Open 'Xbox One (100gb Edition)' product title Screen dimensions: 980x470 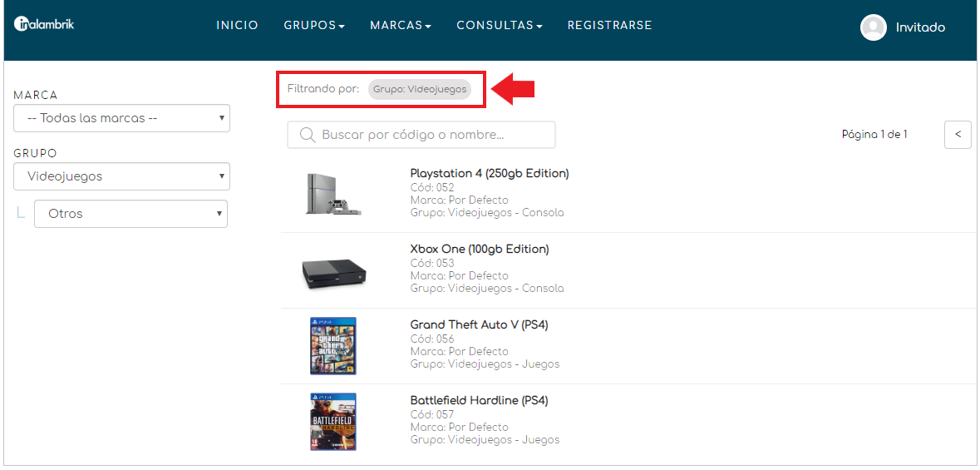pyautogui.click(x=480, y=249)
